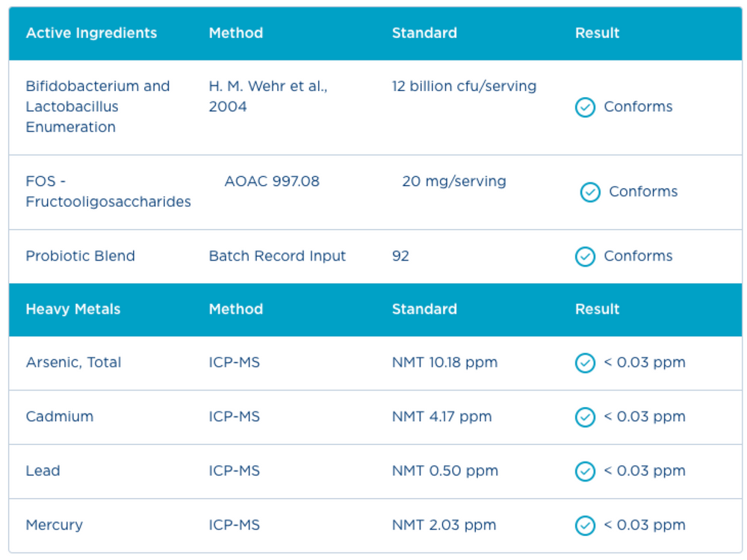Click the checkmark icon beside Bifidobacterium Conforms result

point(585,107)
